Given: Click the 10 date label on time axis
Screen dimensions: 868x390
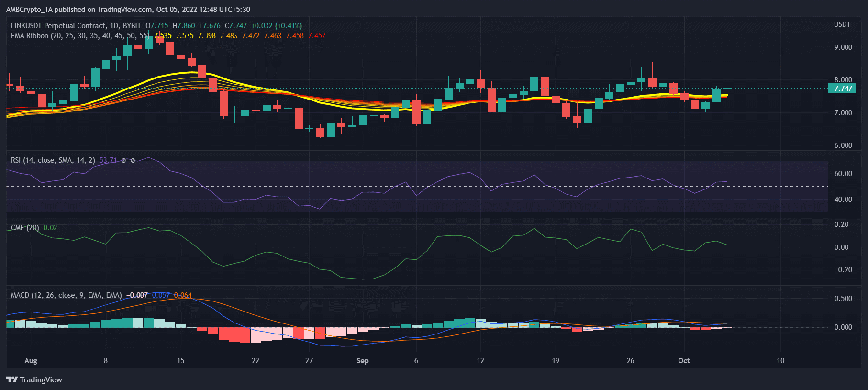Looking at the screenshot, I should pyautogui.click(x=780, y=361).
